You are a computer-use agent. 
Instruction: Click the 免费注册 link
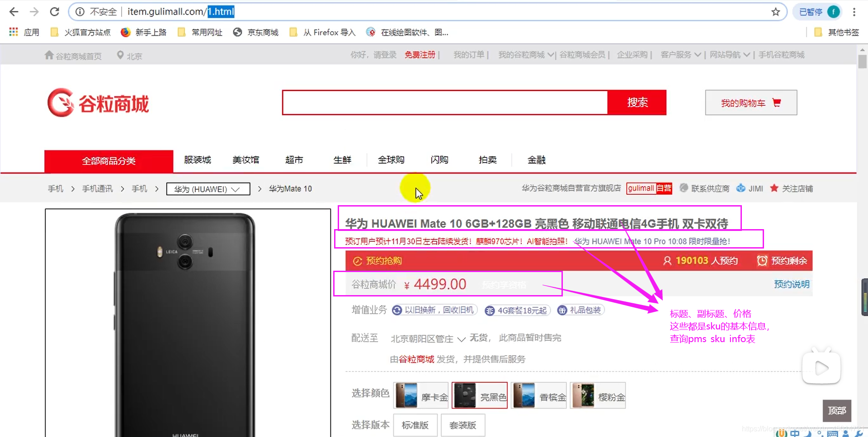[x=420, y=55]
